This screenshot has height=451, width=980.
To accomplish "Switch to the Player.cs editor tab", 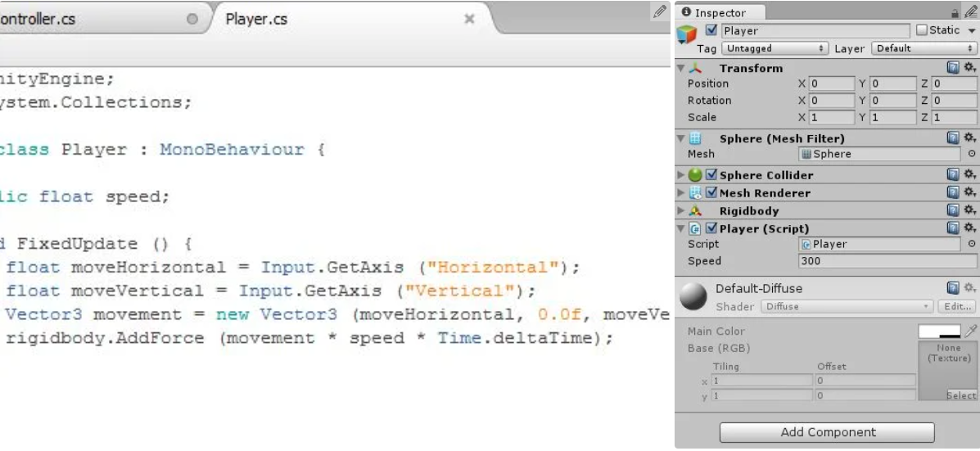I will [x=256, y=19].
